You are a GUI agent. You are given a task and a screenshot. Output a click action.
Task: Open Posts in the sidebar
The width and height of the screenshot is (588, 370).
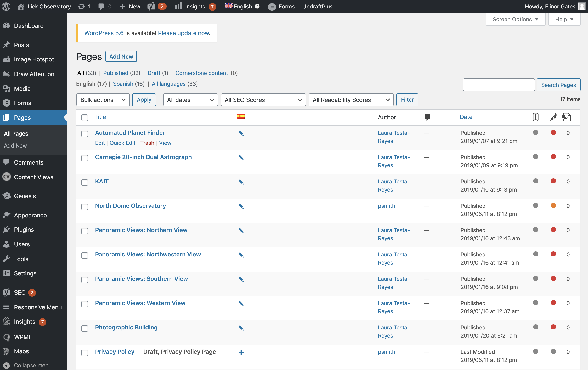click(21, 45)
